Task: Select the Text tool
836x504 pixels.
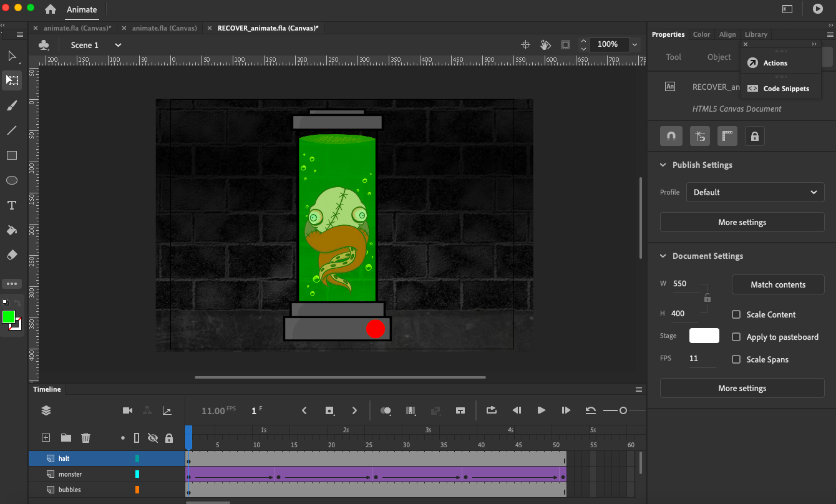Action: pyautogui.click(x=11, y=205)
